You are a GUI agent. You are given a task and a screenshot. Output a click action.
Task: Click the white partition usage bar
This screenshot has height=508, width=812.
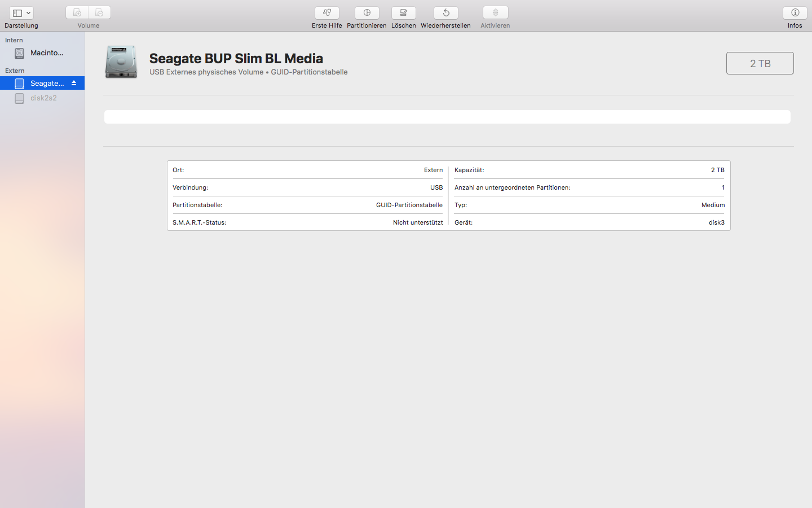click(x=447, y=117)
